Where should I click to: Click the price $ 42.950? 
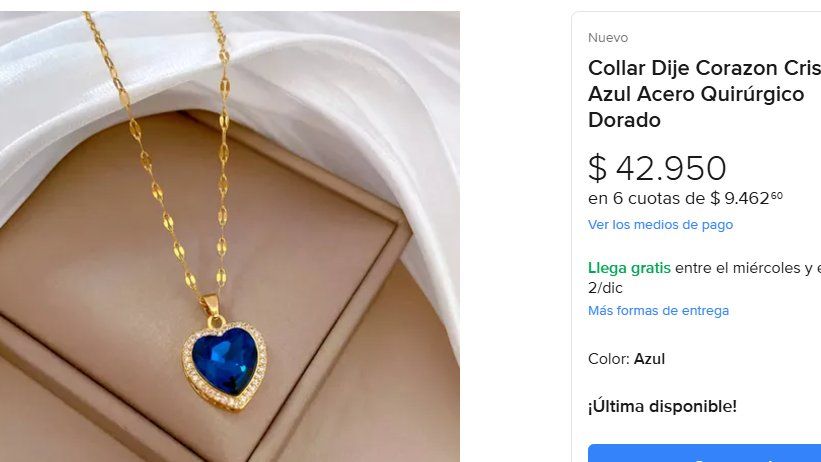(x=657, y=168)
